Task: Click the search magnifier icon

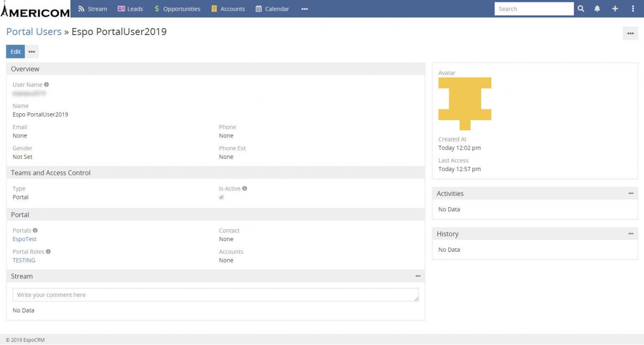Action: [x=581, y=9]
